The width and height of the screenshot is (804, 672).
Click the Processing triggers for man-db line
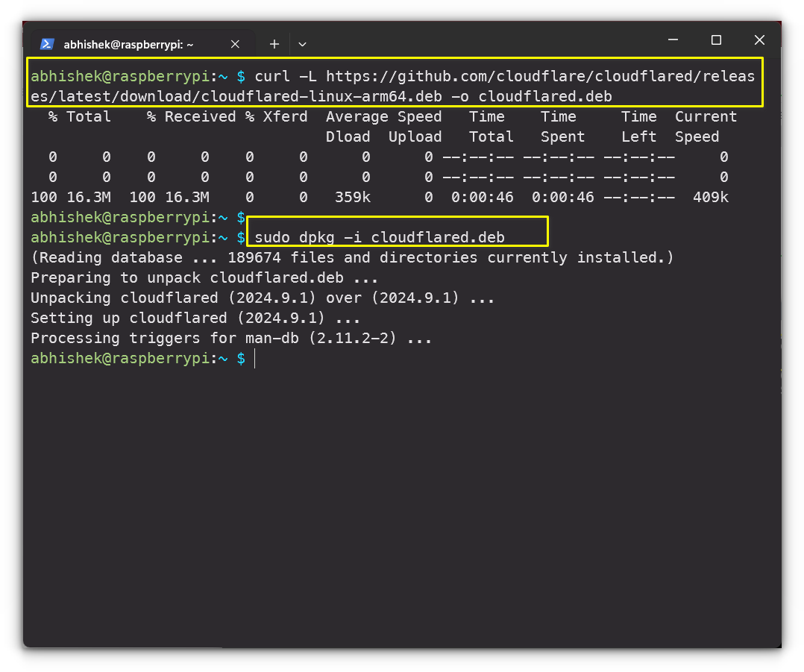tap(231, 339)
